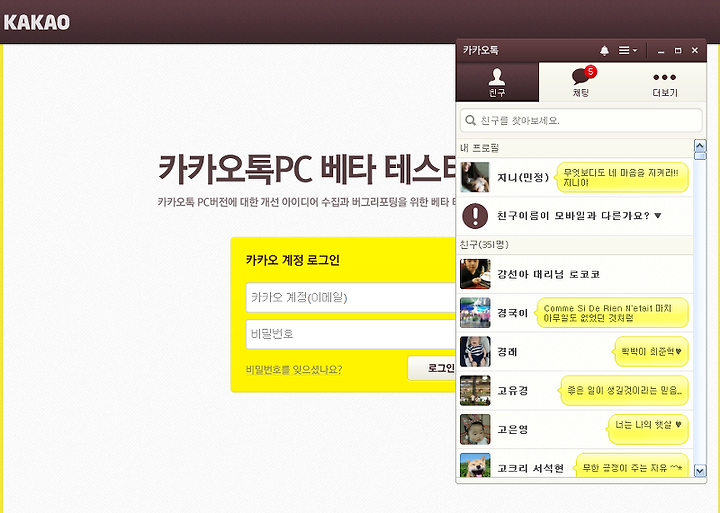This screenshot has height=513, width=720.
Task: Click the 내 프로필 section header
Action: (575, 147)
